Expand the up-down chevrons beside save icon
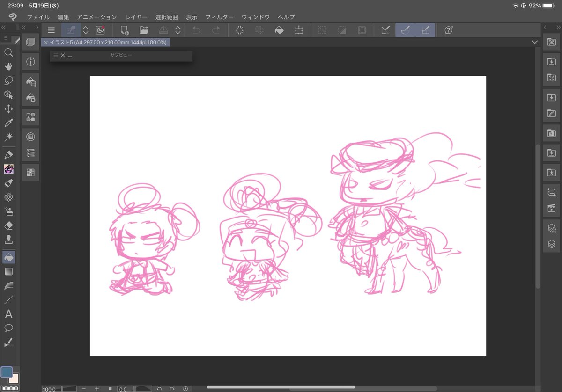Image resolution: width=562 pixels, height=392 pixels. (x=177, y=30)
